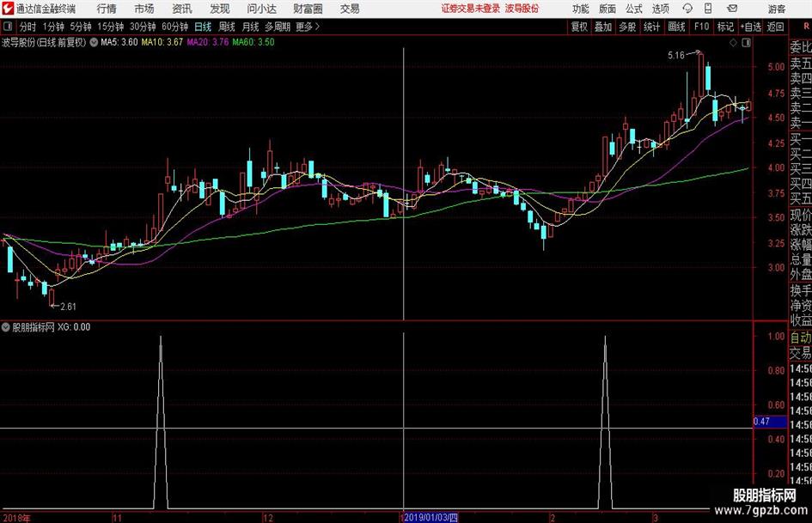Image resolution: width=812 pixels, height=523 pixels.
Task: Click the 2019/01/03/四 date marker
Action: [430, 518]
